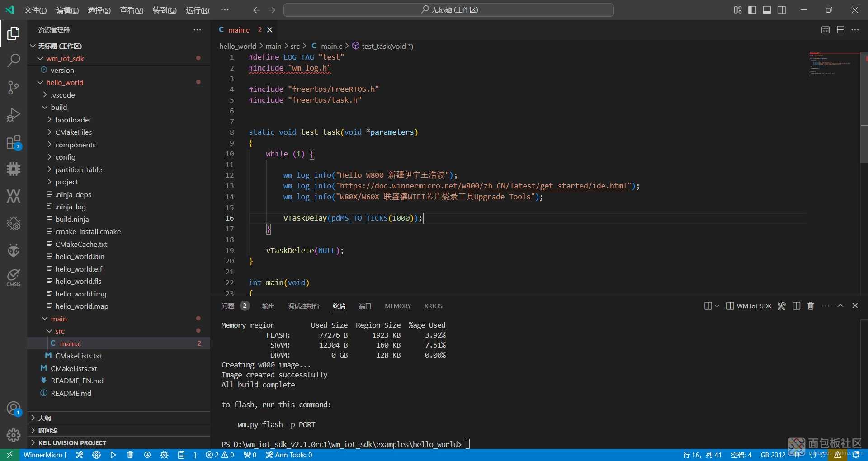The height and width of the screenshot is (461, 868).
Task: Click 空格: 4 indentation setting
Action: [741, 455]
